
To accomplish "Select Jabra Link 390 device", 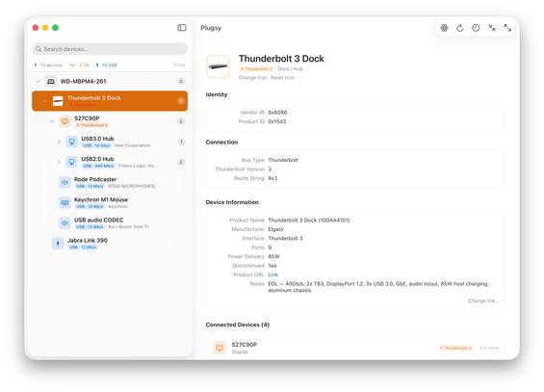I will coord(110,243).
